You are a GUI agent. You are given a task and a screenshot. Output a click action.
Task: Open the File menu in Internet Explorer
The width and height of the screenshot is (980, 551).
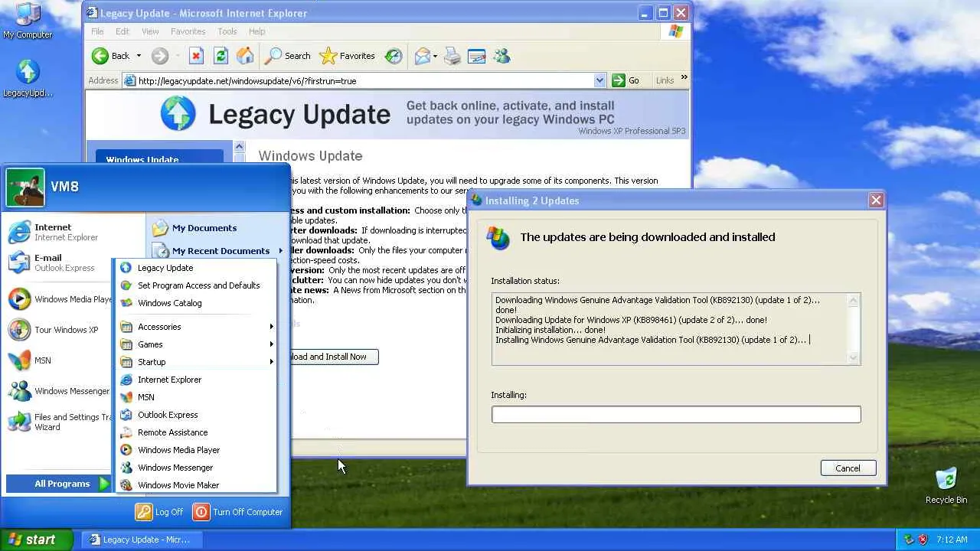pyautogui.click(x=97, y=31)
